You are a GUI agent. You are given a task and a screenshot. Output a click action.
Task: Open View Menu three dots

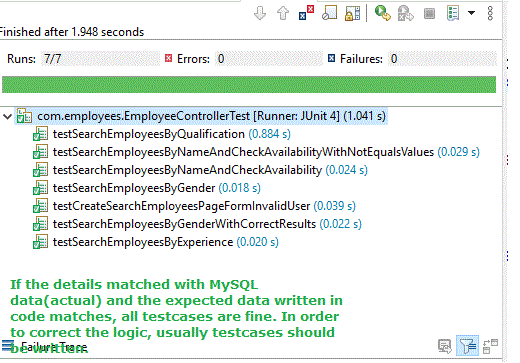click(x=490, y=13)
